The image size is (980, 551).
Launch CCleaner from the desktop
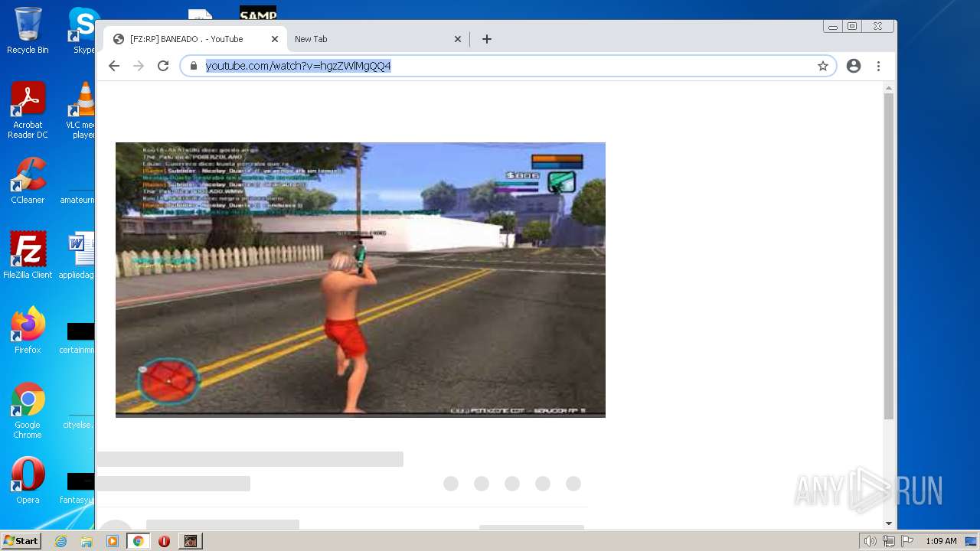[28, 181]
